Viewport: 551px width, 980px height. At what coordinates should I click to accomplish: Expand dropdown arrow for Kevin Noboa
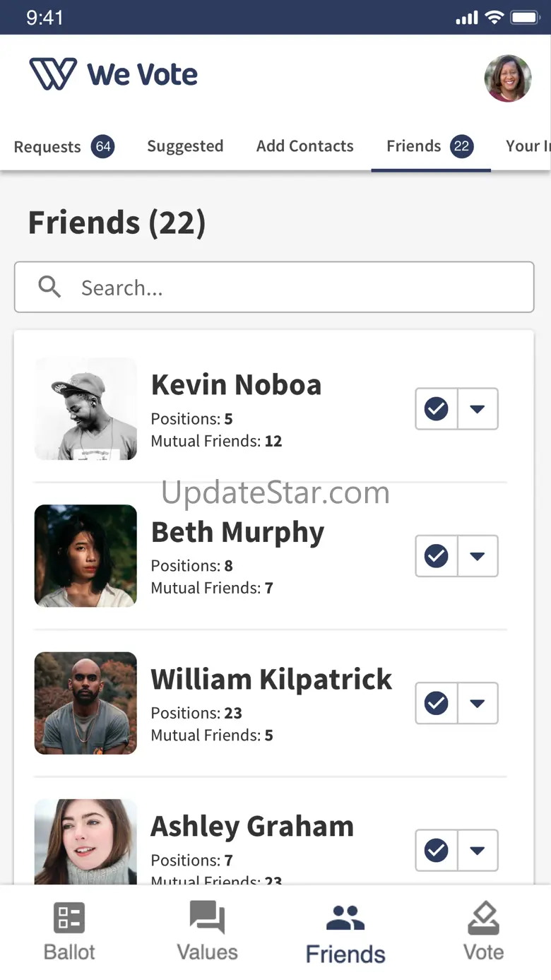tap(478, 408)
